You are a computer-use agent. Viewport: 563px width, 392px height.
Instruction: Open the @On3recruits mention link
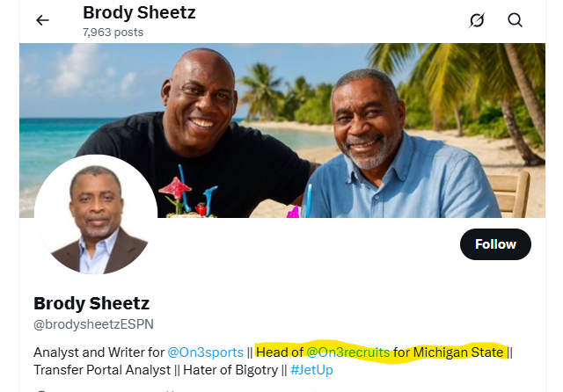(x=347, y=352)
